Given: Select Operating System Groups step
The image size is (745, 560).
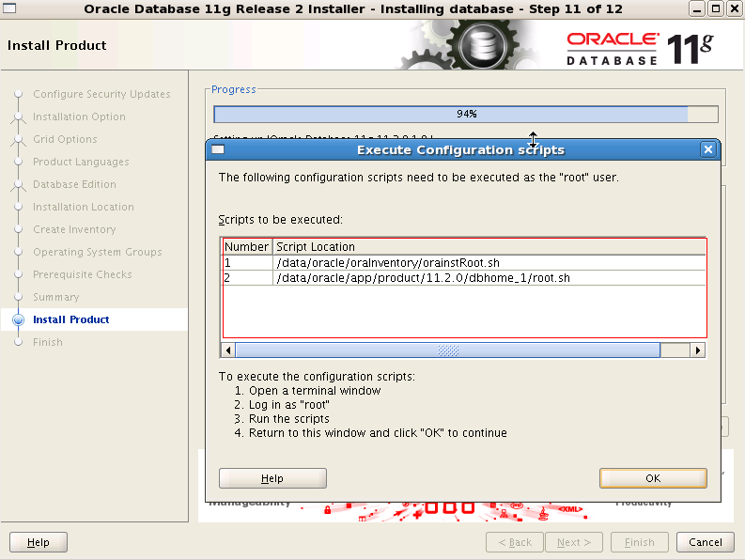Looking at the screenshot, I should click(x=98, y=252).
